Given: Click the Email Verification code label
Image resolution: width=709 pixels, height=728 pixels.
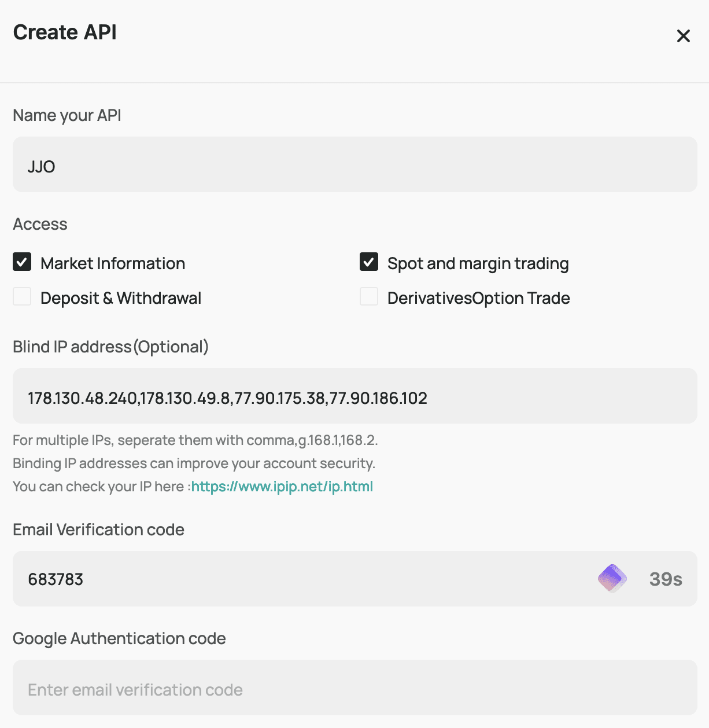Looking at the screenshot, I should (98, 530).
